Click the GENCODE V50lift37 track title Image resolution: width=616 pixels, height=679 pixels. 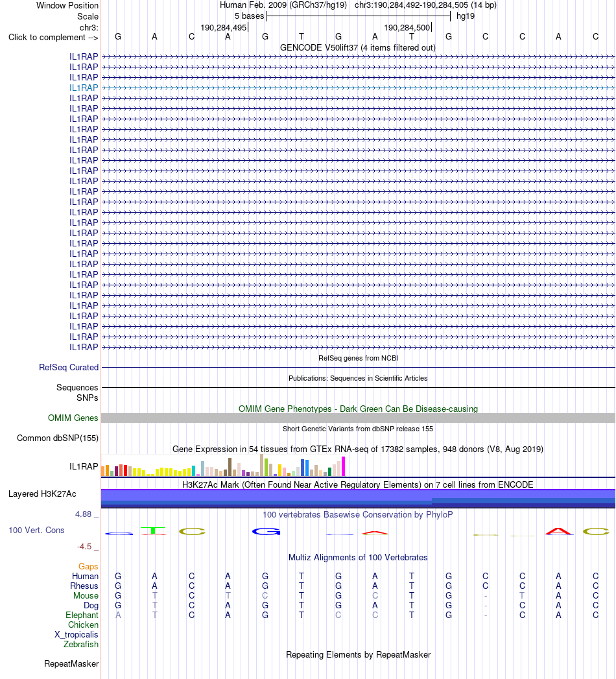pyautogui.click(x=357, y=47)
